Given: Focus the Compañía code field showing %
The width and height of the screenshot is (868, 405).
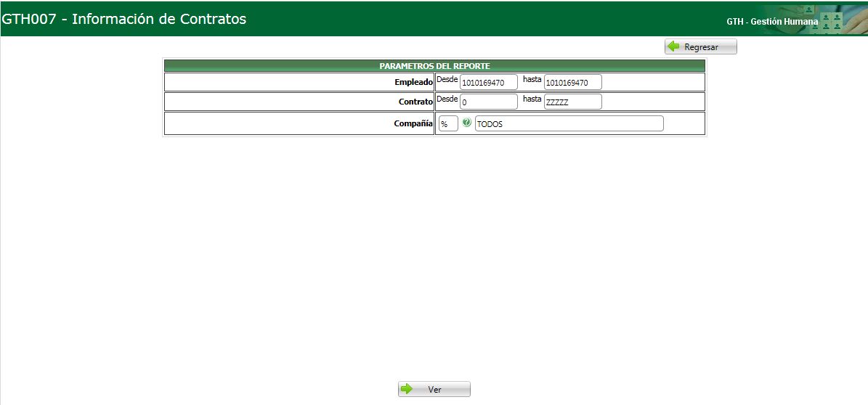Looking at the screenshot, I should (448, 124).
